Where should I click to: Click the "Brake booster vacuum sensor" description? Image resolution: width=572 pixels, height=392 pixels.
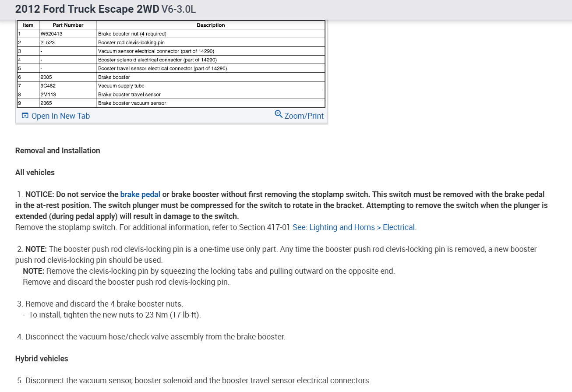(132, 103)
